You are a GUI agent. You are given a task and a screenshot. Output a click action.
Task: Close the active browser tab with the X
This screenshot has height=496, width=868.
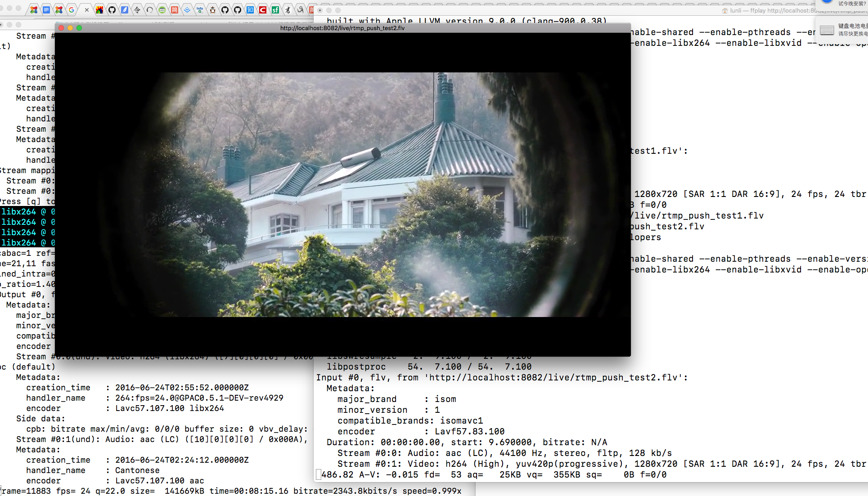coord(87,10)
